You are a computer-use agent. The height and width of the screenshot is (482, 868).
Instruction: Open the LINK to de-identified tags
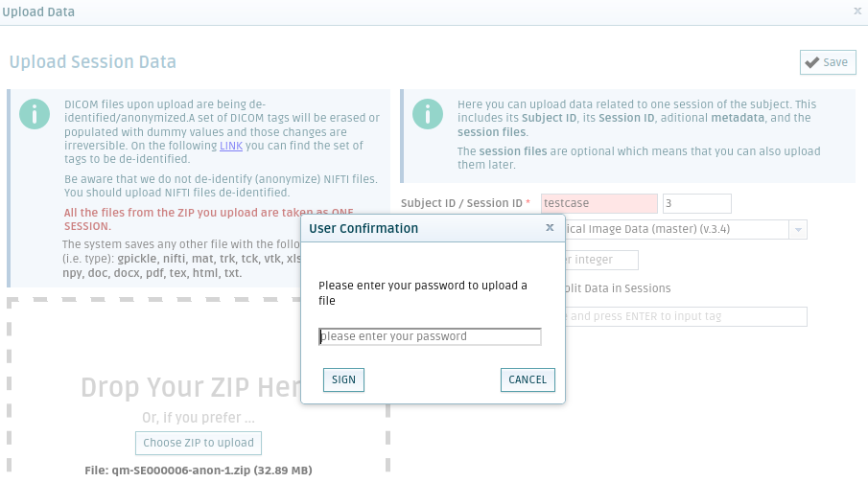pos(231,146)
